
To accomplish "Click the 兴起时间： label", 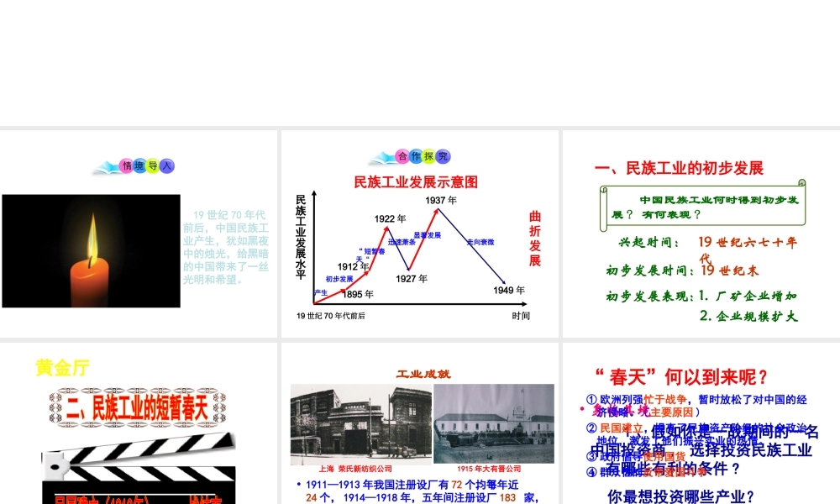I will [x=649, y=242].
